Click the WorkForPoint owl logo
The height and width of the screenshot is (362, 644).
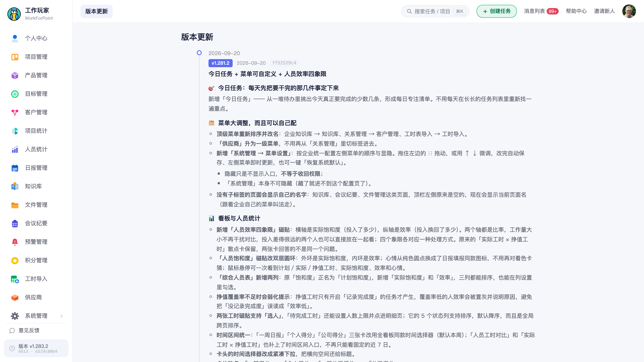tap(14, 14)
